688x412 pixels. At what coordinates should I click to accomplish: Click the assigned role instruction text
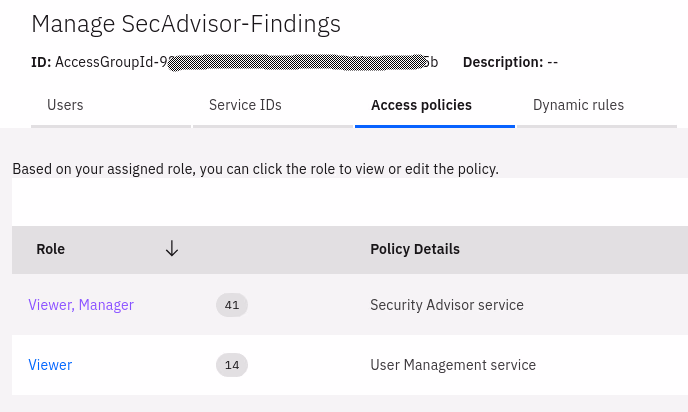(x=255, y=169)
